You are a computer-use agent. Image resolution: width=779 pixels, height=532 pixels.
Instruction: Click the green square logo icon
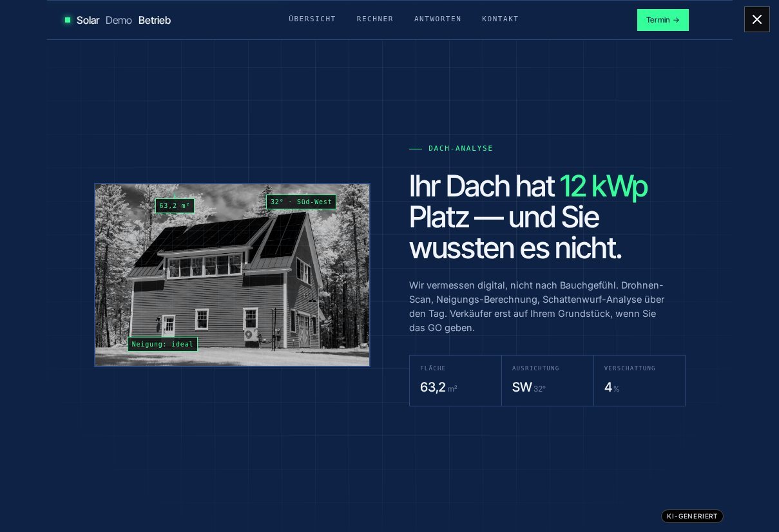[68, 20]
